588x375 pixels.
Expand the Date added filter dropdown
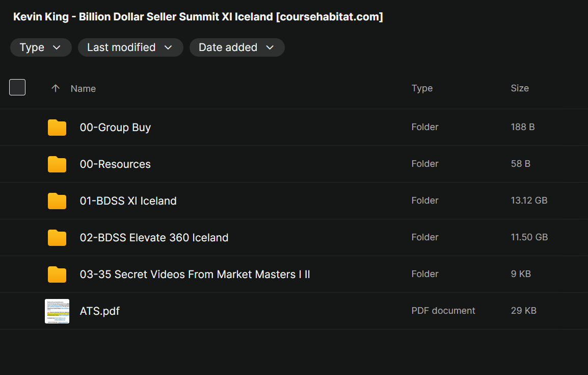coord(237,47)
